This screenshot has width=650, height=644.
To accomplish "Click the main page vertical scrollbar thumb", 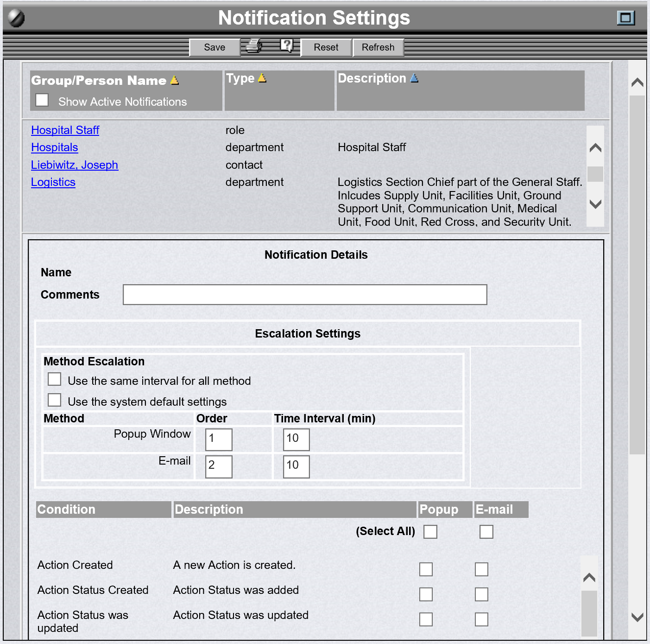I will pos(637,274).
